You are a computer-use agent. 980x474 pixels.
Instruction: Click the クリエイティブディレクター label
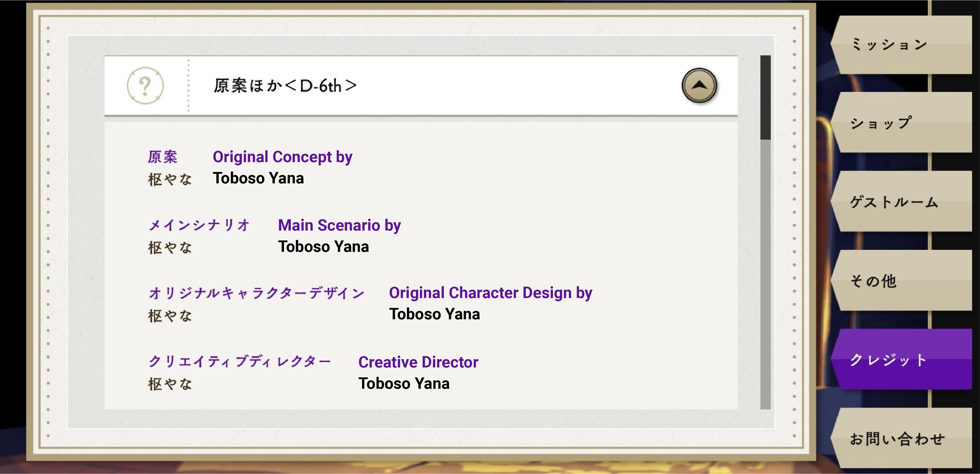coord(240,362)
